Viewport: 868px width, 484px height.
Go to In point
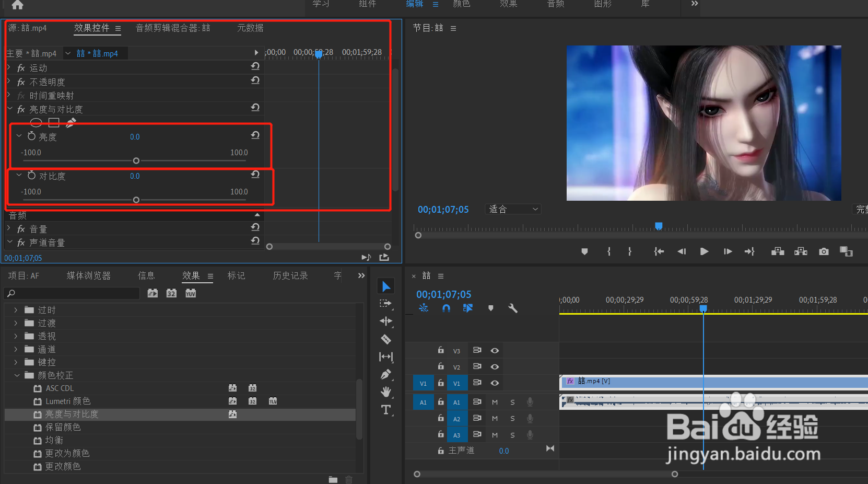pos(659,252)
